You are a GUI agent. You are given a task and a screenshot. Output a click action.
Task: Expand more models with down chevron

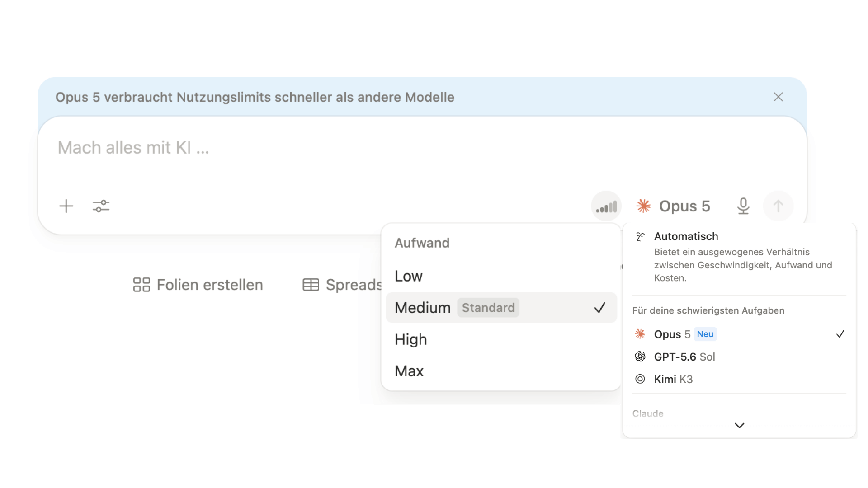[739, 425]
